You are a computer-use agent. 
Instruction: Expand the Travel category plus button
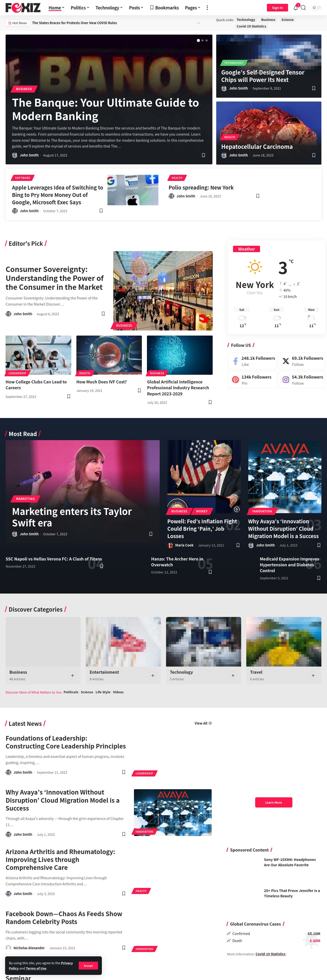coord(313,675)
